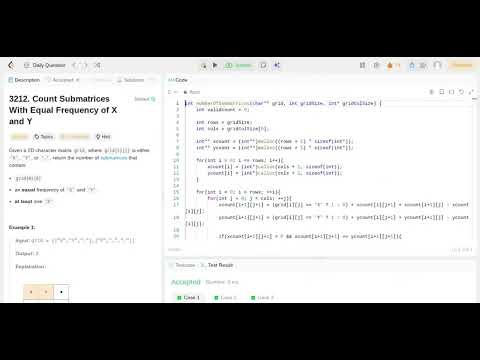Open the Daily Question problem list
This screenshot has height=360, width=480.
coord(45,65)
